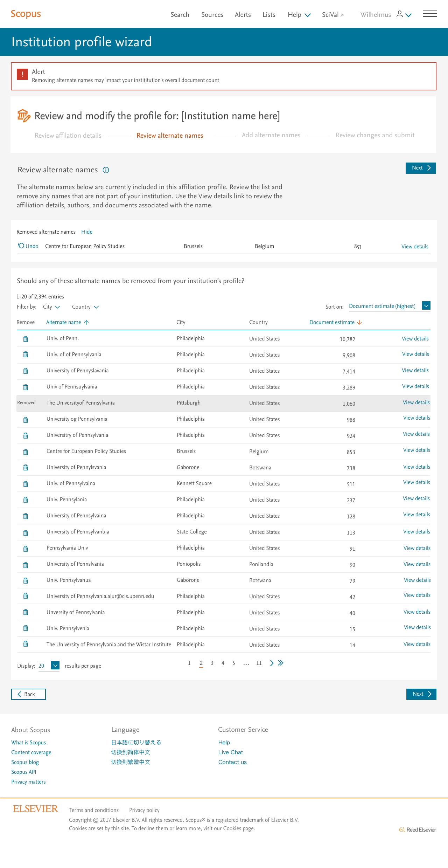Click info icon next to Review alternate names
The width and height of the screenshot is (448, 868).
click(x=106, y=170)
